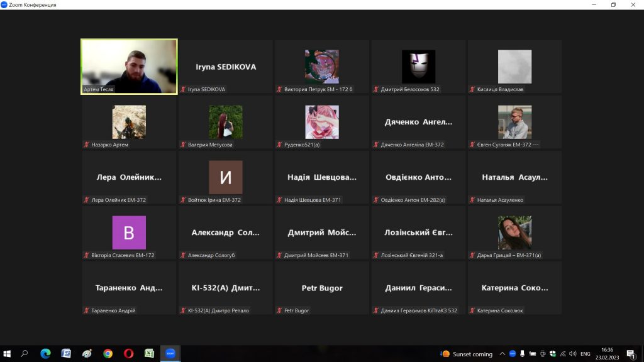Screen dimensions: 644x362
Task: Click muted mic icon next to Назарко Артем
Action: pos(87,145)
